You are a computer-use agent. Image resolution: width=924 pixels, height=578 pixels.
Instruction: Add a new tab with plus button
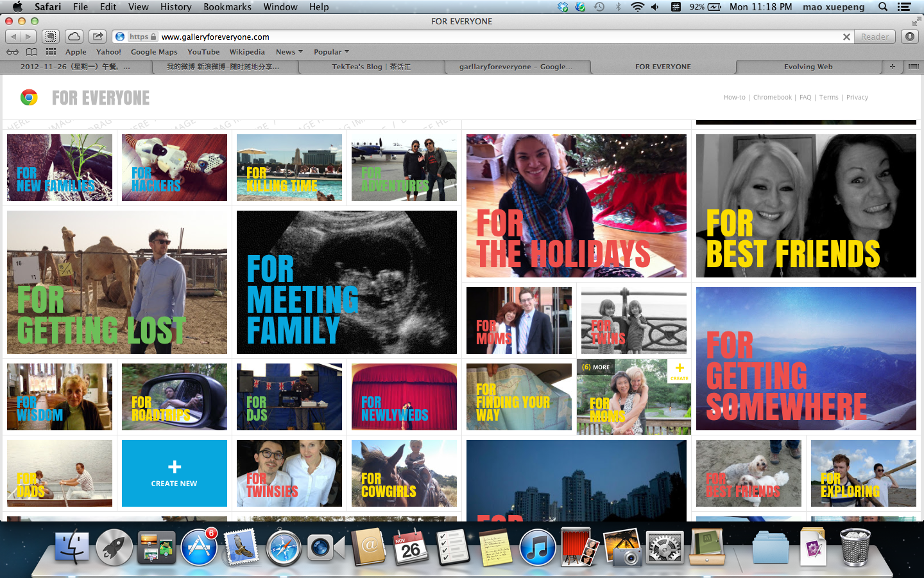[x=892, y=66]
